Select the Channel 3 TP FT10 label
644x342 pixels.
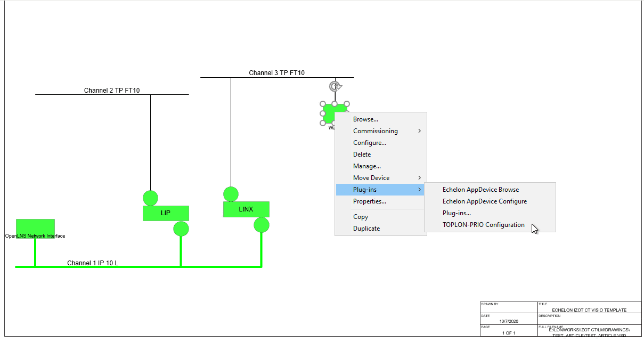pos(276,73)
